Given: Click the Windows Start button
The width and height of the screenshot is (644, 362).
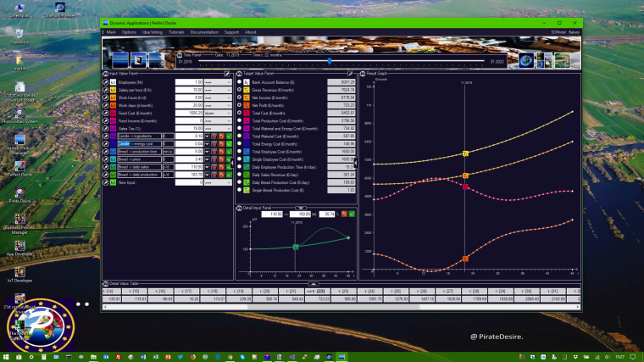Looking at the screenshot, I should [6, 357].
